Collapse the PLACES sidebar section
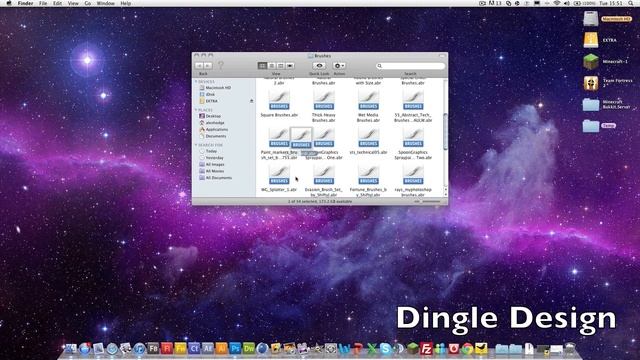This screenshot has width=640, height=360. coord(196,110)
